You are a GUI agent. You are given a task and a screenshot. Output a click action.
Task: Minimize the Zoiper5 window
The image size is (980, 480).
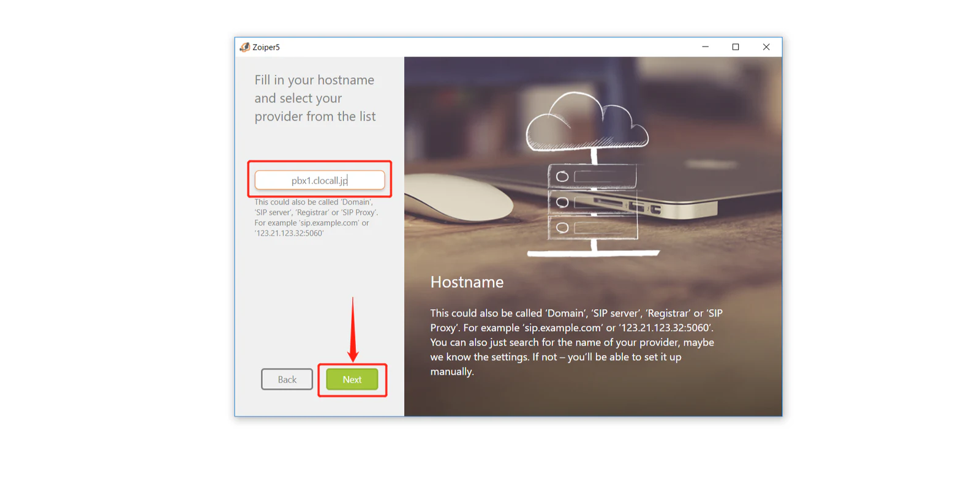click(x=705, y=47)
